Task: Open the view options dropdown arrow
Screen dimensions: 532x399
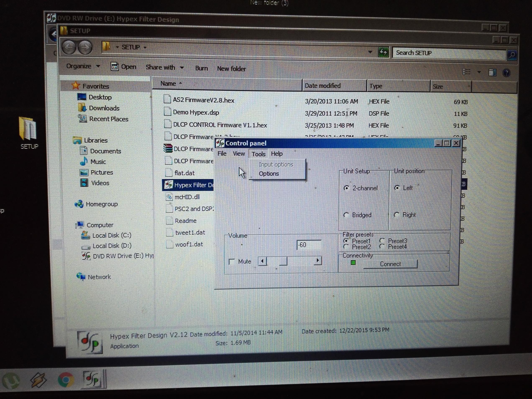Action: pyautogui.click(x=479, y=72)
